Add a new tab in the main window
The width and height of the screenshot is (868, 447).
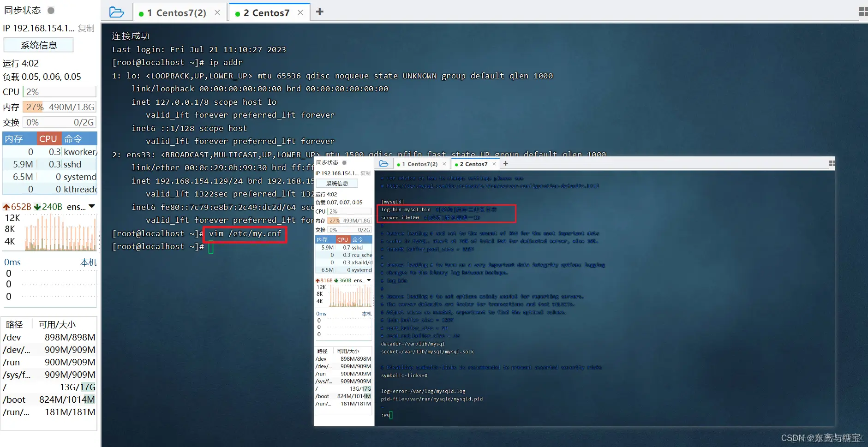coord(319,12)
